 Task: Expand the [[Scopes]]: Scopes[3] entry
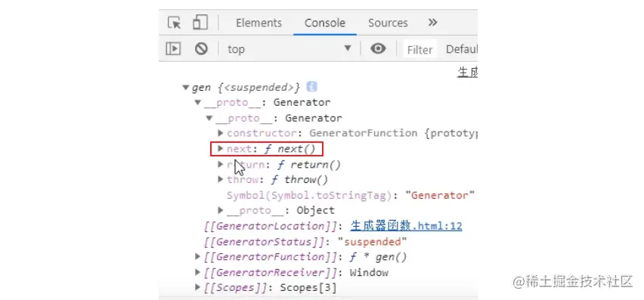198,287
